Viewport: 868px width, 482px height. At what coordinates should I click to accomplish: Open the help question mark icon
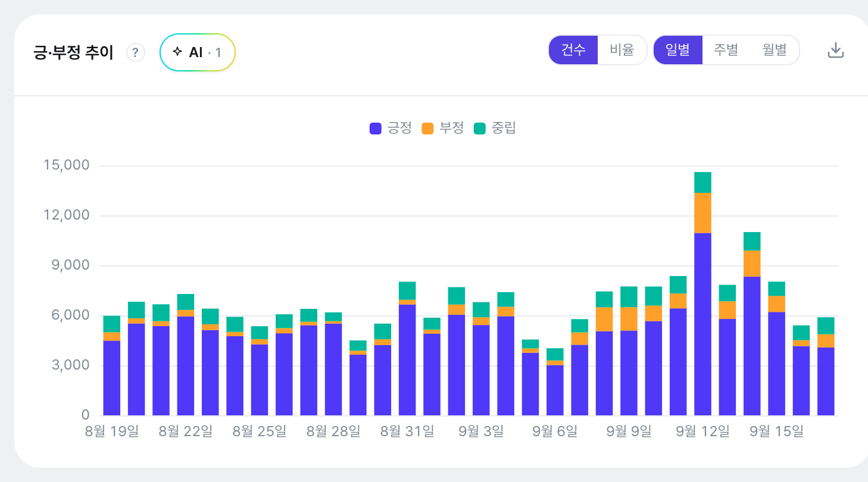coord(136,52)
